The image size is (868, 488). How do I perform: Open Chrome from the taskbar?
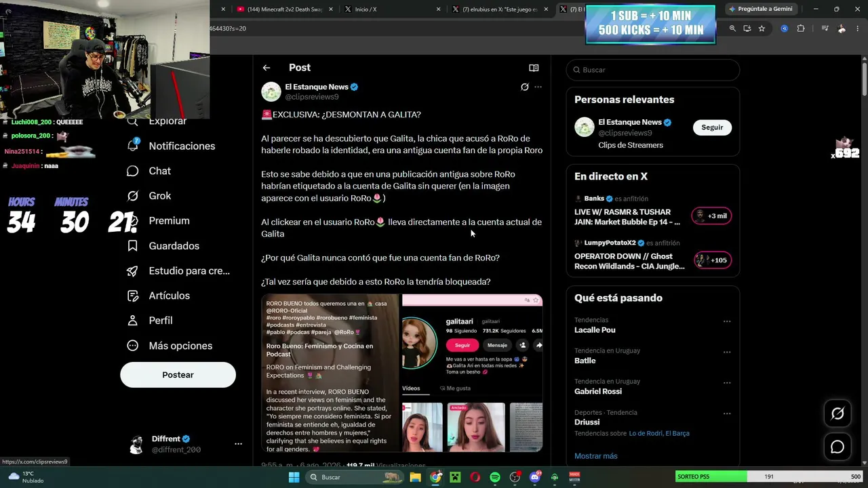click(x=435, y=477)
